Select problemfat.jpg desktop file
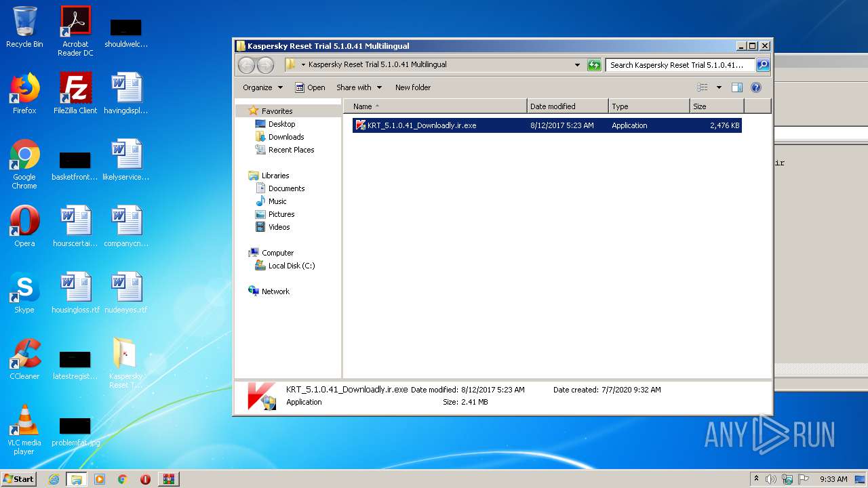This screenshot has width=868, height=488. (x=75, y=432)
